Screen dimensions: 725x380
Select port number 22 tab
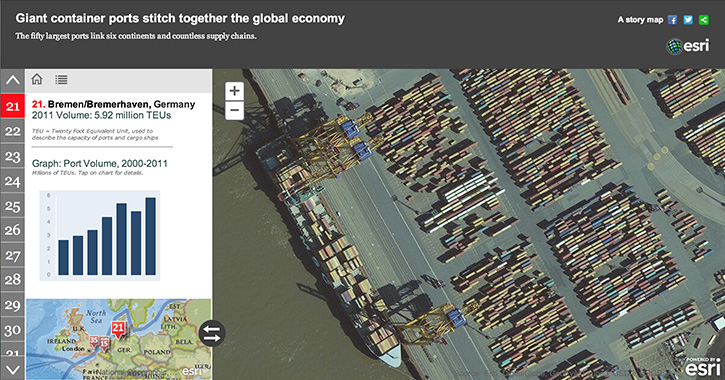[x=12, y=131]
